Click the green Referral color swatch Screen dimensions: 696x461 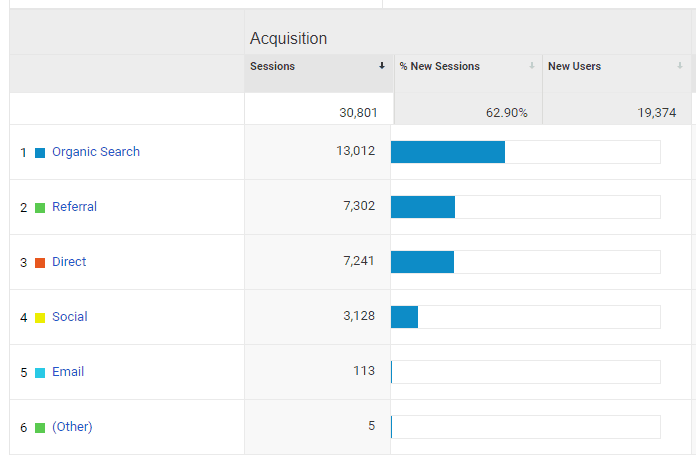[x=40, y=208]
